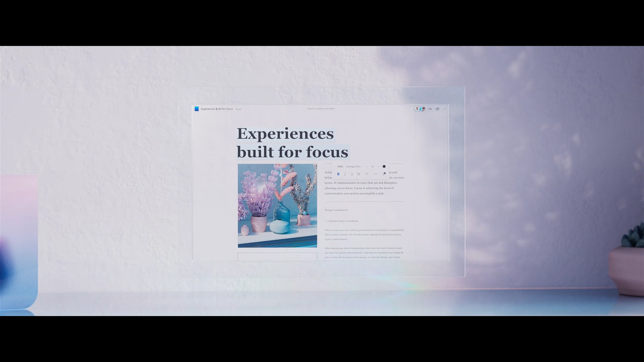Add a comment with the comment icon
This screenshot has width=644, height=362.
(384, 174)
